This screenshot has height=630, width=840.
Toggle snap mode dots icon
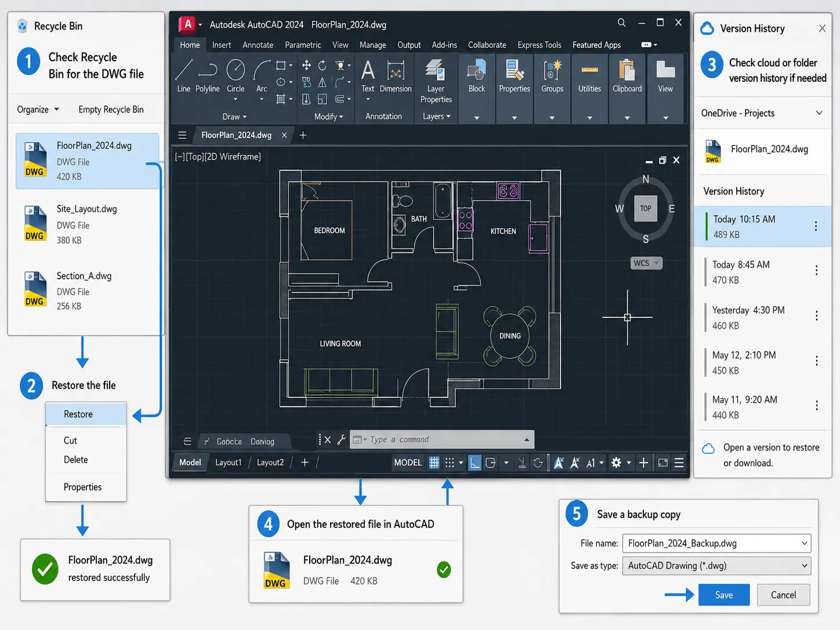[x=450, y=462]
